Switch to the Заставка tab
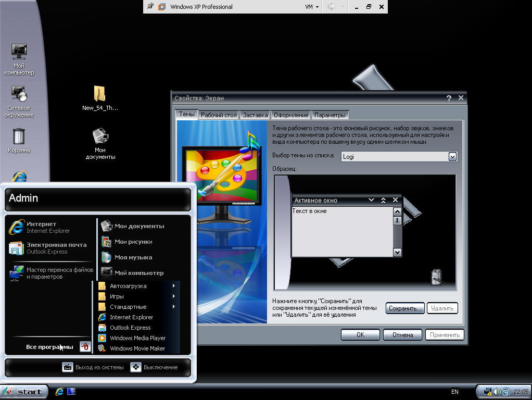This screenshot has width=532, height=400. point(255,115)
